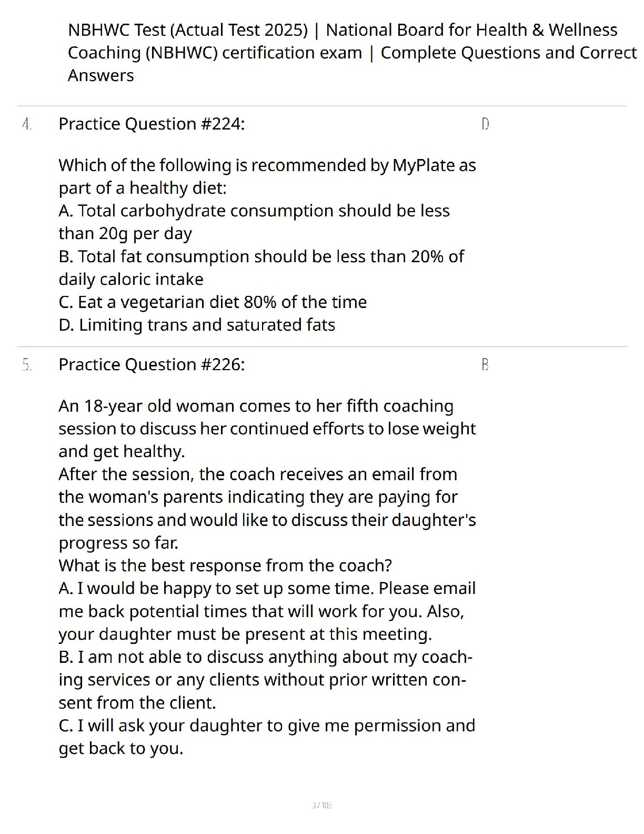Click the answer letter B for question #226
This screenshot has width=644, height=834.
pyautogui.click(x=485, y=365)
